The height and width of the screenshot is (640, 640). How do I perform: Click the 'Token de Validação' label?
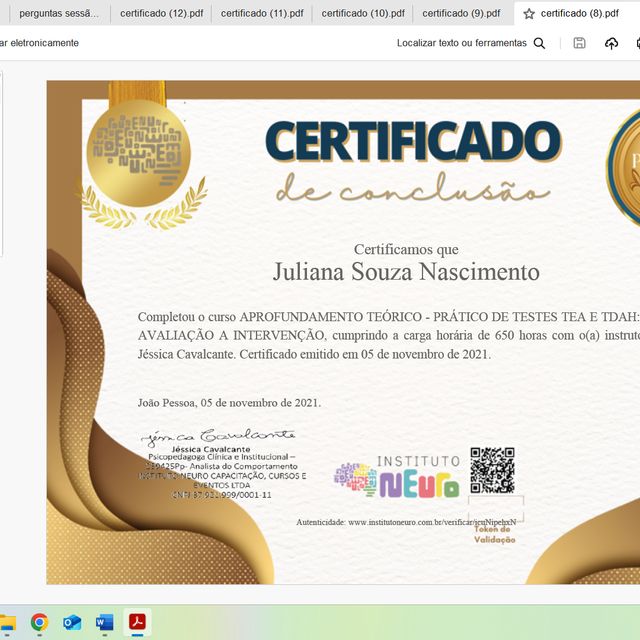494,534
